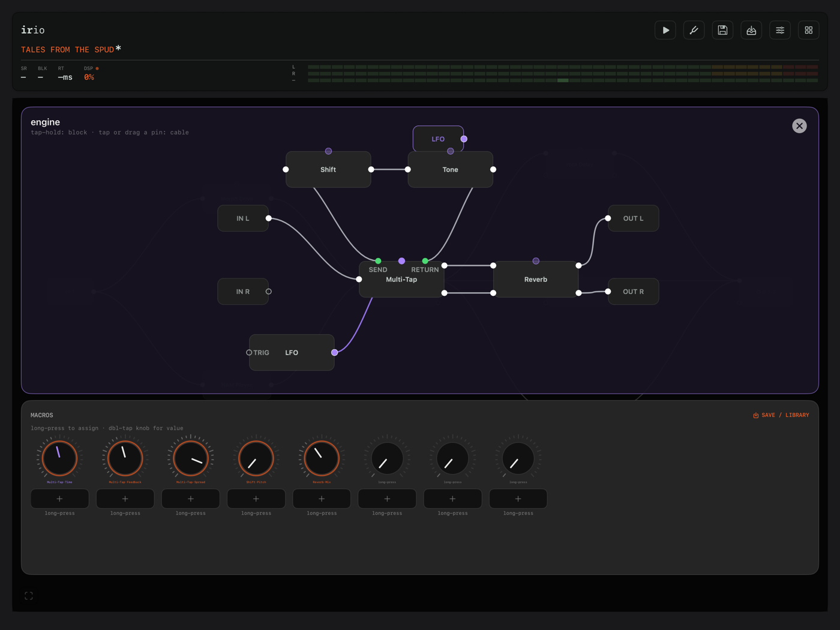This screenshot has width=840, height=630.
Task: Open the SAVE / LIBRARY link
Action: [781, 415]
